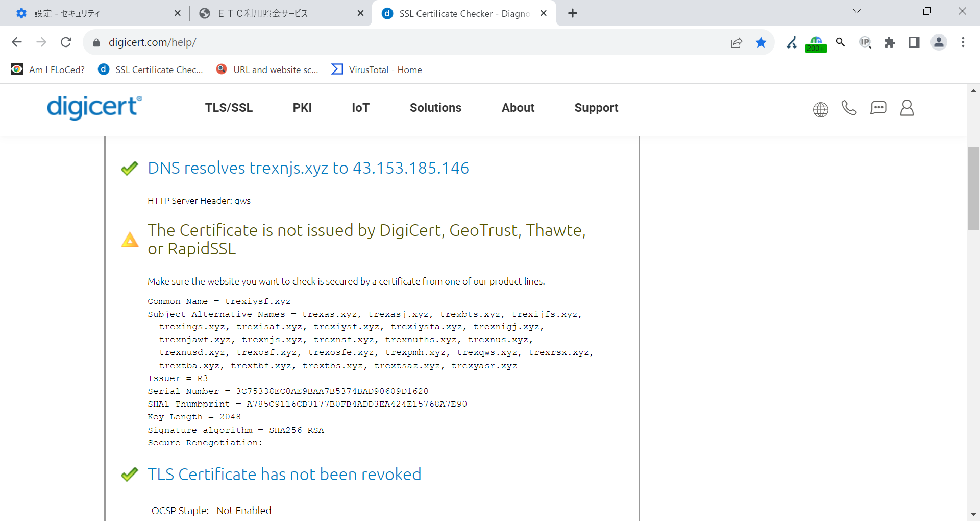Toggle the bookmark star for this page
This screenshot has width=980, height=521.
[x=761, y=42]
